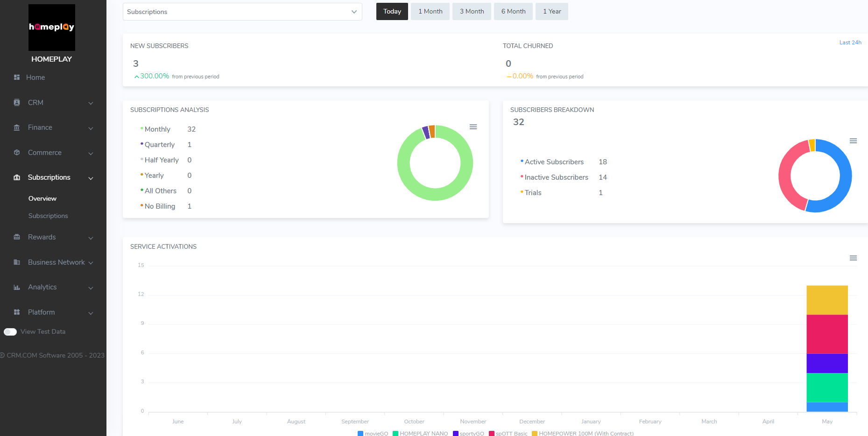Toggle the View Test Data switch
This screenshot has width=868, height=436.
[10, 332]
